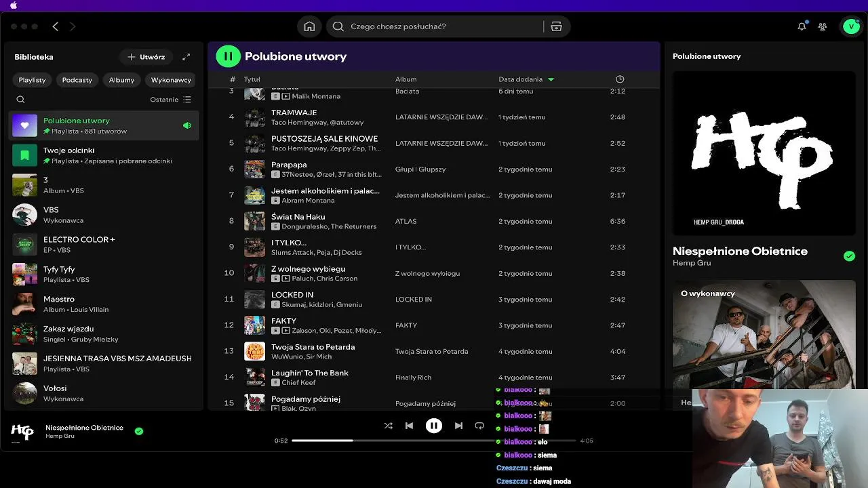Open the Browse icon in search bar
This screenshot has width=868, height=488.
point(556,26)
